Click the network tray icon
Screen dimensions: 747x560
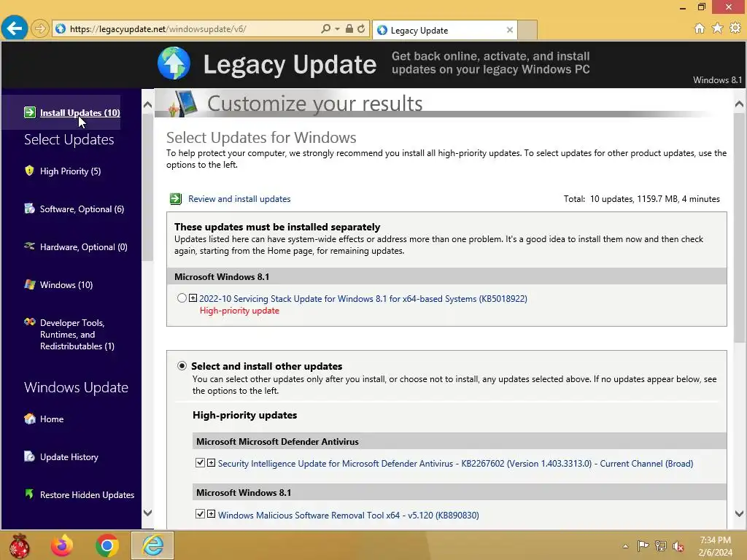[x=661, y=545]
